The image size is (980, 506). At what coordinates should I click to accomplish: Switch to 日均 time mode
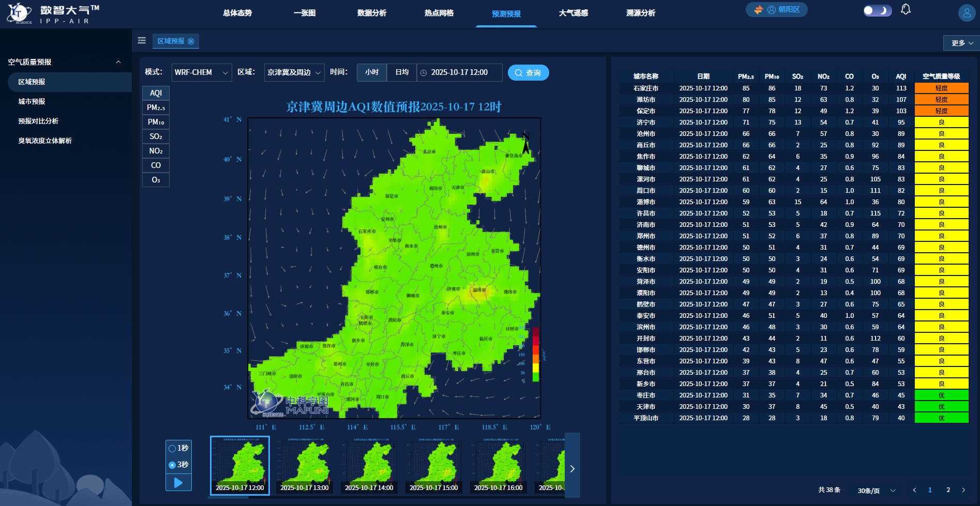click(x=402, y=72)
